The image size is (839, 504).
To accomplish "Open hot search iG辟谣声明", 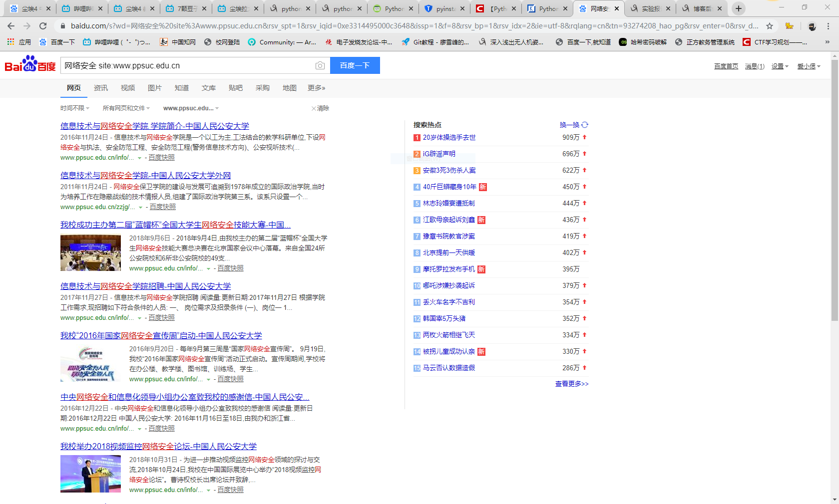I will 439,154.
